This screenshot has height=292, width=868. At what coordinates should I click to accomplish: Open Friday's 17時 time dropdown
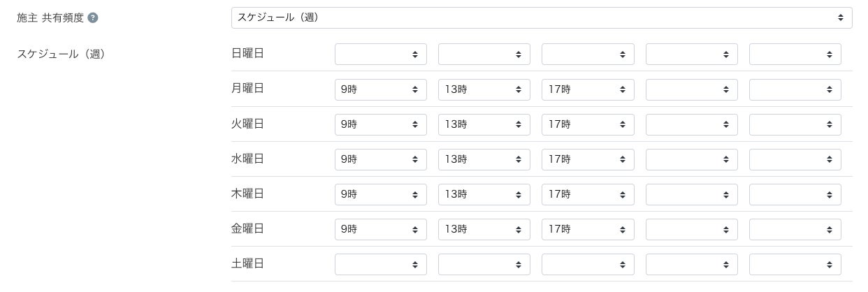coord(587,229)
